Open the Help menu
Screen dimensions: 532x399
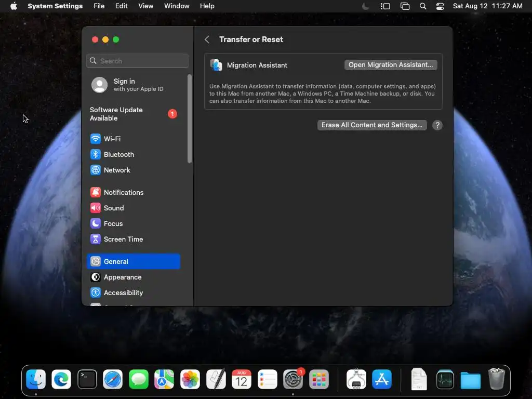coord(207,6)
